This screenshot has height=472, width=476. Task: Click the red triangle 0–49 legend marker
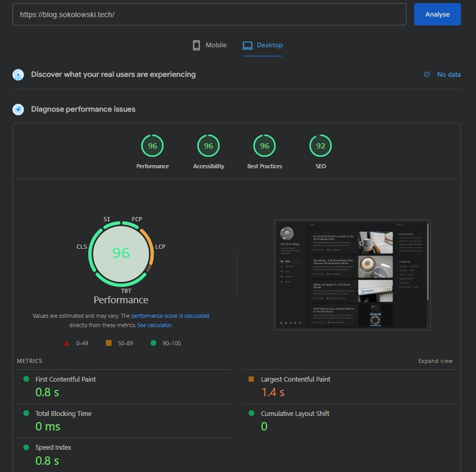tap(65, 342)
